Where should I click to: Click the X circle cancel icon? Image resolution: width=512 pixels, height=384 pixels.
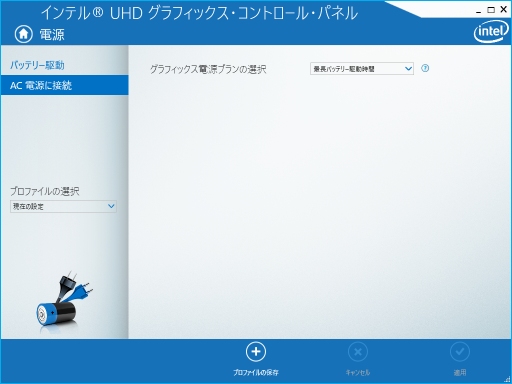pyautogui.click(x=358, y=352)
